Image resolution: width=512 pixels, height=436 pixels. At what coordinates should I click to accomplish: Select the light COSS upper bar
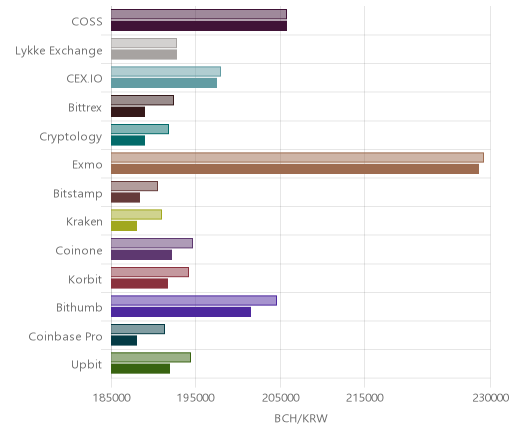click(199, 14)
